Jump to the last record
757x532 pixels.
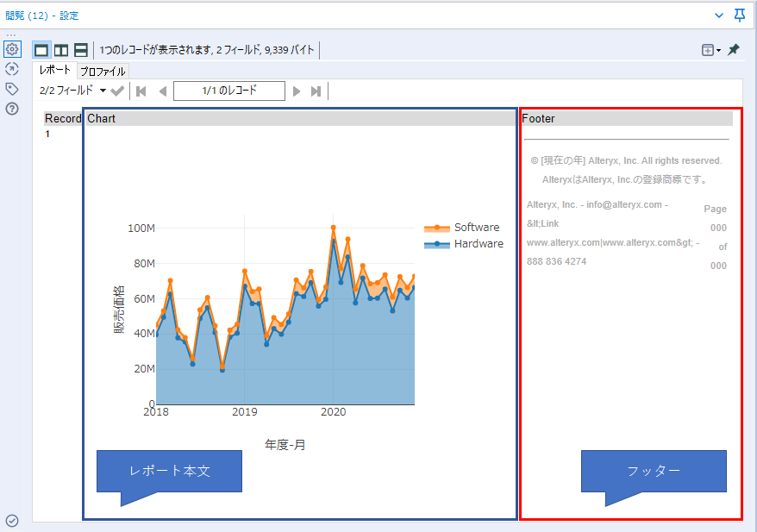click(x=316, y=91)
